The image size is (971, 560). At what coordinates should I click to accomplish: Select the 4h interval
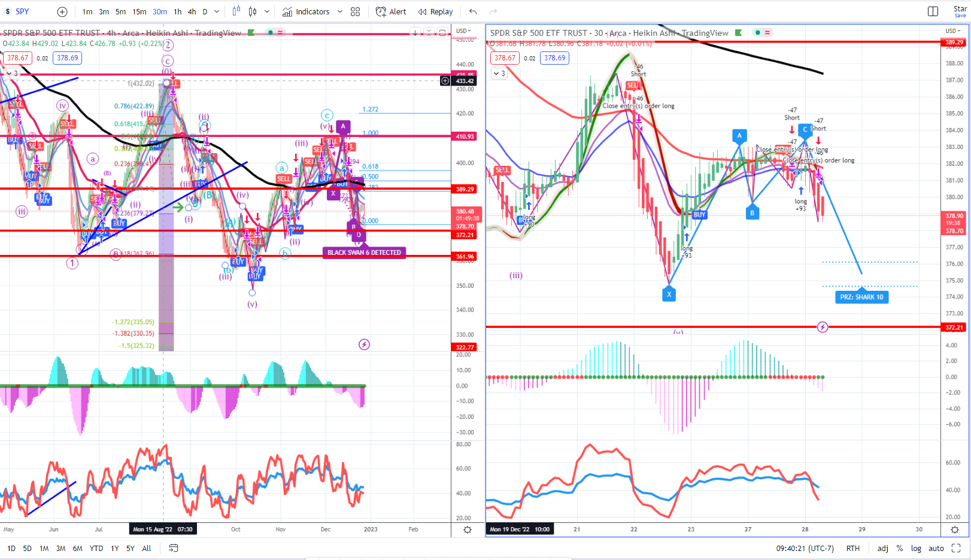(x=192, y=11)
